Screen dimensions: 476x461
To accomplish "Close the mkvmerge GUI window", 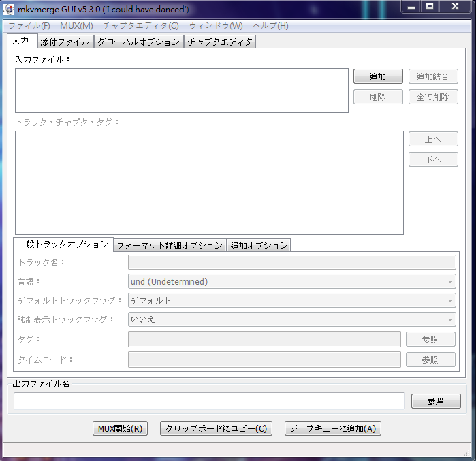I will pyautogui.click(x=455, y=6).
